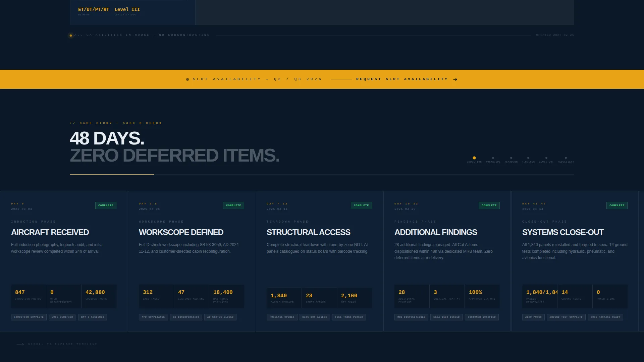Click the Complete badge on Day 2-5 card
Screen dimensions: 644x362
click(x=233, y=205)
